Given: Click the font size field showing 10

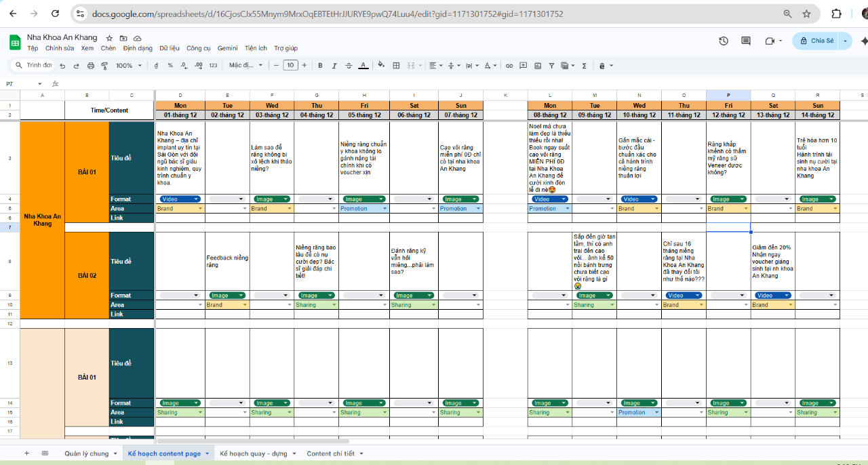Looking at the screenshot, I should click(290, 66).
